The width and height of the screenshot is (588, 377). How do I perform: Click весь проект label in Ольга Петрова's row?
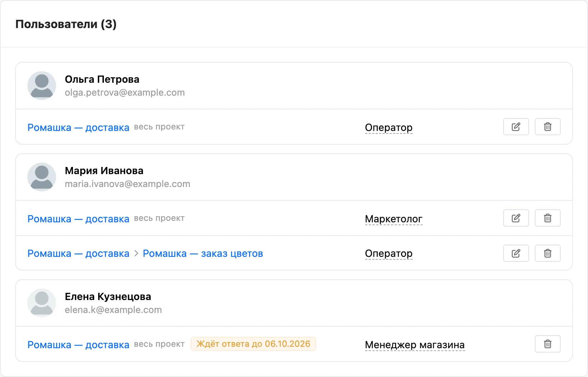(159, 127)
